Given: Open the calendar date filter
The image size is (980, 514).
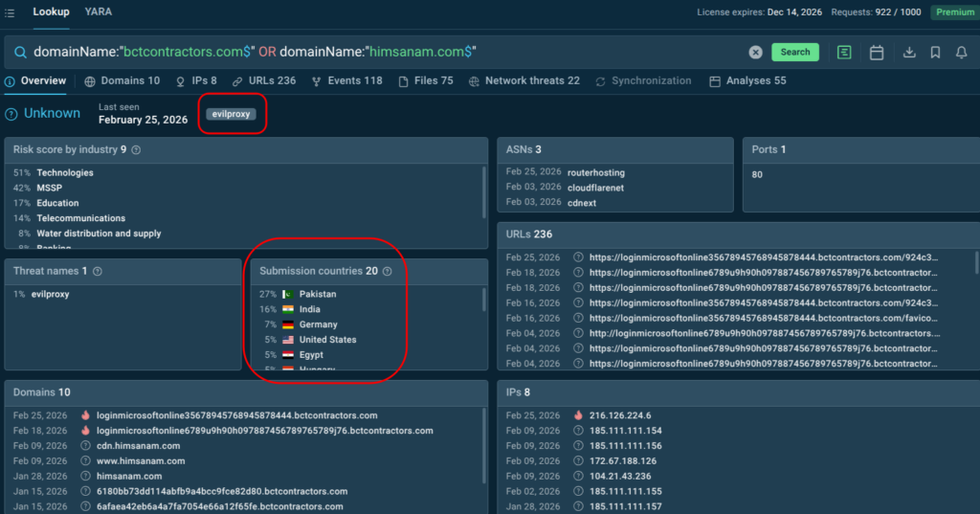Looking at the screenshot, I should coord(876,53).
